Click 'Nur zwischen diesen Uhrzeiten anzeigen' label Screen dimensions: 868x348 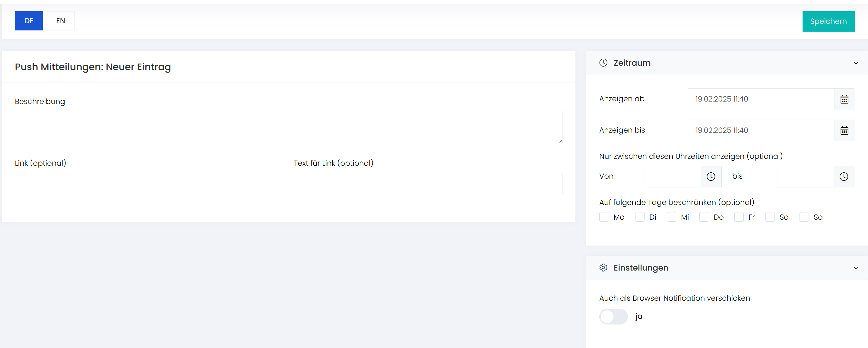pos(691,156)
